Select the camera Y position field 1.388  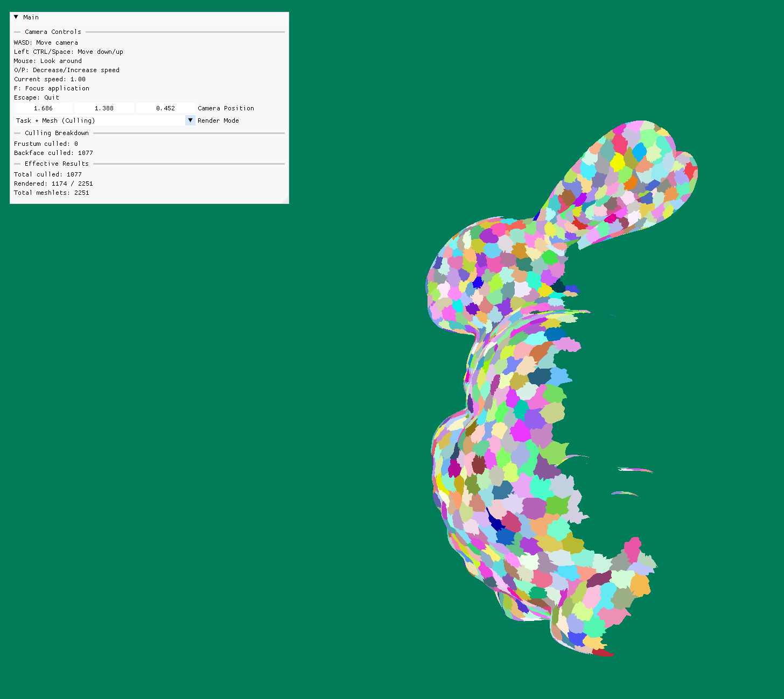(x=104, y=108)
